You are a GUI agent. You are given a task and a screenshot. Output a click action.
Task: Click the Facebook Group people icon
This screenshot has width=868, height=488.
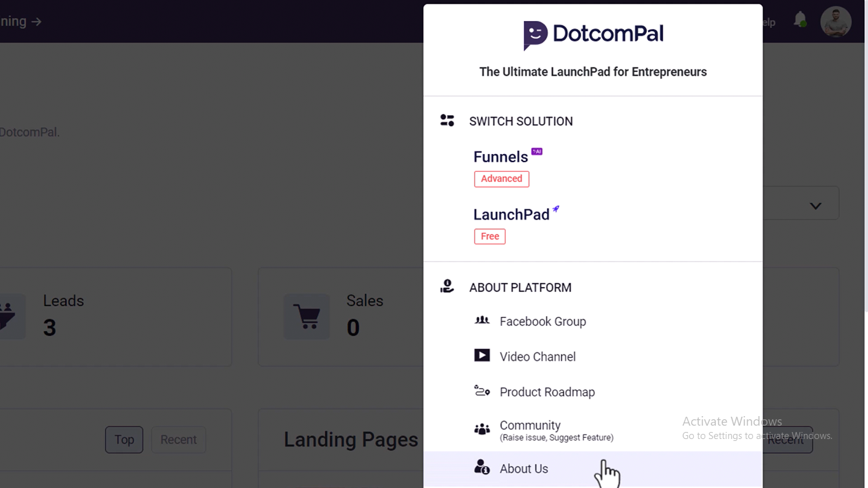[482, 320]
